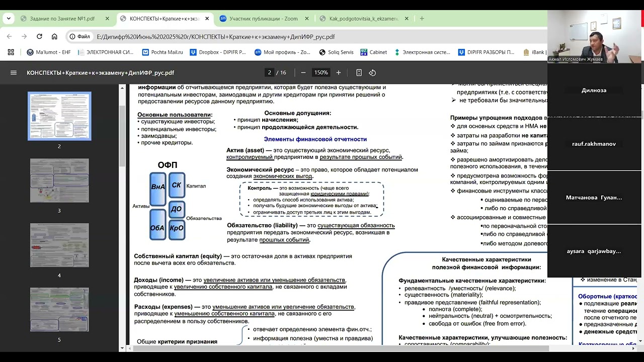Open a new browser tab
The image size is (644, 362).
(x=422, y=19)
